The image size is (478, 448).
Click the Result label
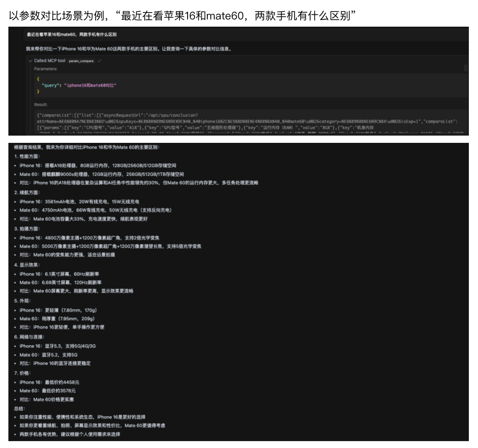41,105
